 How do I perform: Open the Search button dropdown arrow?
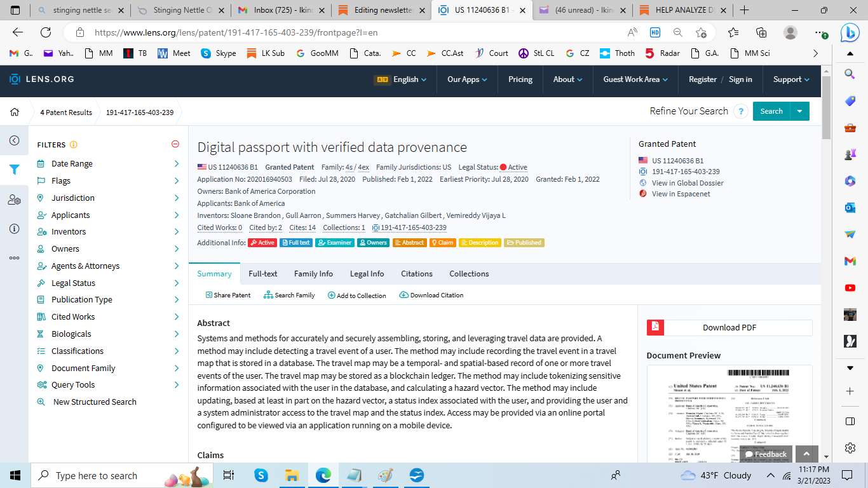tap(800, 111)
